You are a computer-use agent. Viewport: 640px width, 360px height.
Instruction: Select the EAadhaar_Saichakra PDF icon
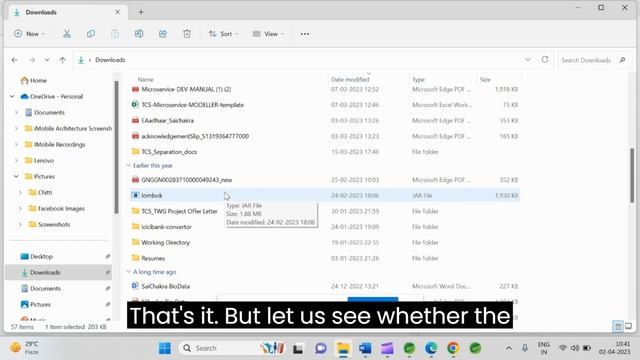[x=136, y=120]
